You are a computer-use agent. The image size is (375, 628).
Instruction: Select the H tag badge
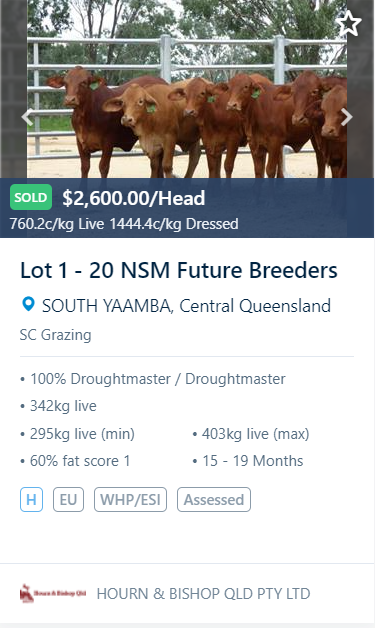click(31, 499)
